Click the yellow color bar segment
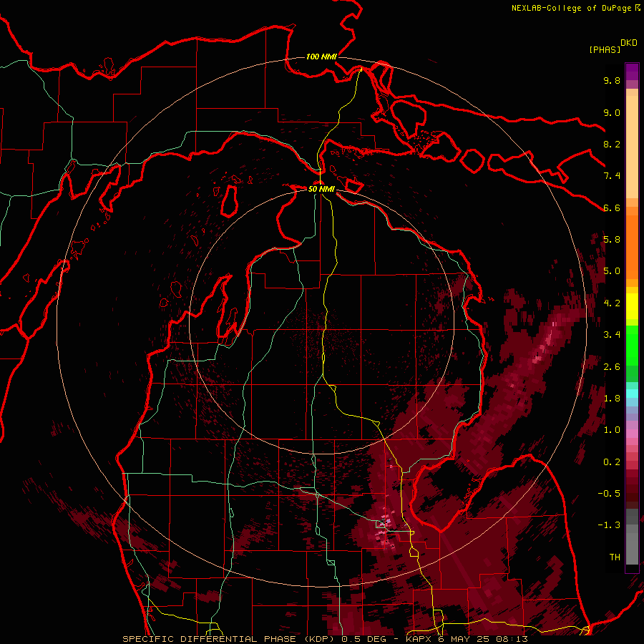 tap(632, 306)
